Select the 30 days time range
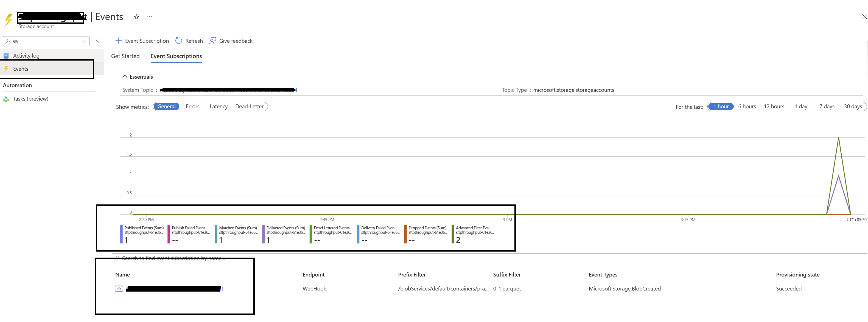868x322 pixels. (x=853, y=106)
